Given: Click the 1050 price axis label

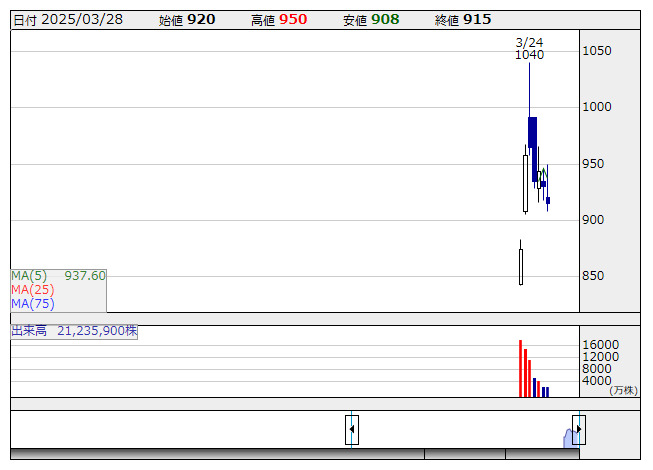Looking at the screenshot, I should (597, 51).
